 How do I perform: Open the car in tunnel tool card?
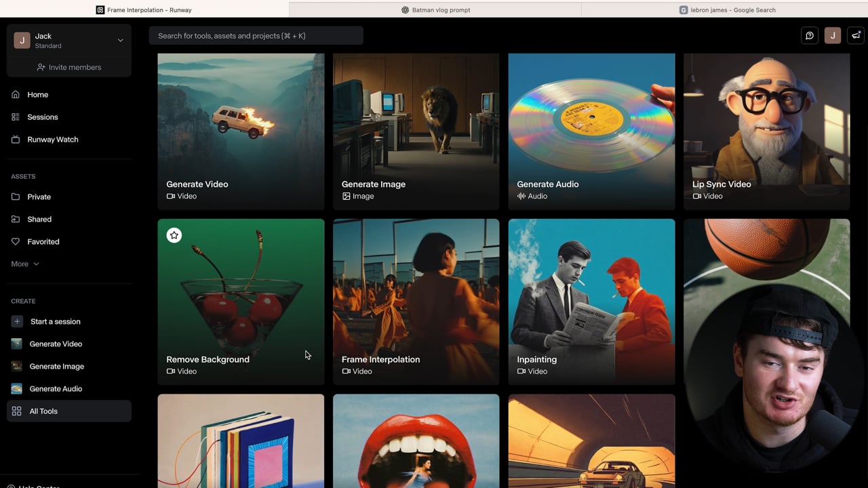[x=591, y=441]
